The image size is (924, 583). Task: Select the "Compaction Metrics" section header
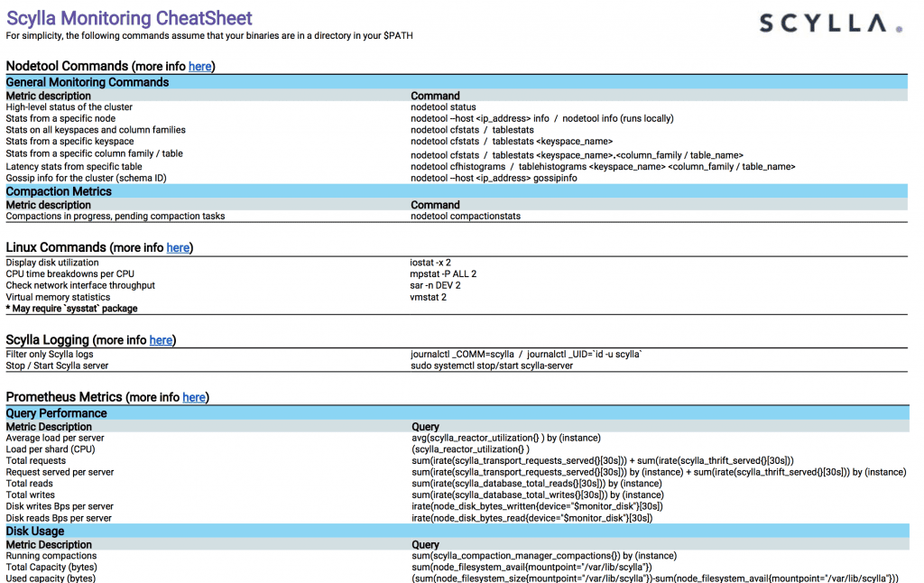click(x=59, y=191)
